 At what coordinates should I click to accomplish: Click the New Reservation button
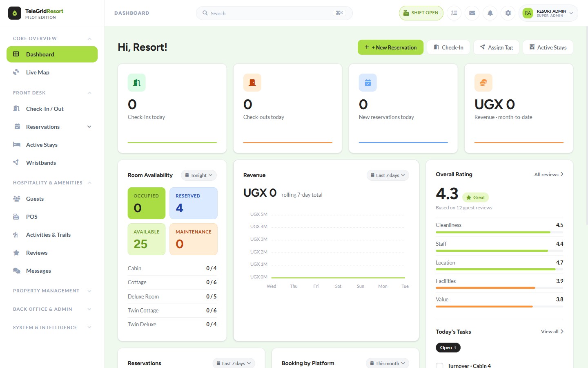point(391,47)
